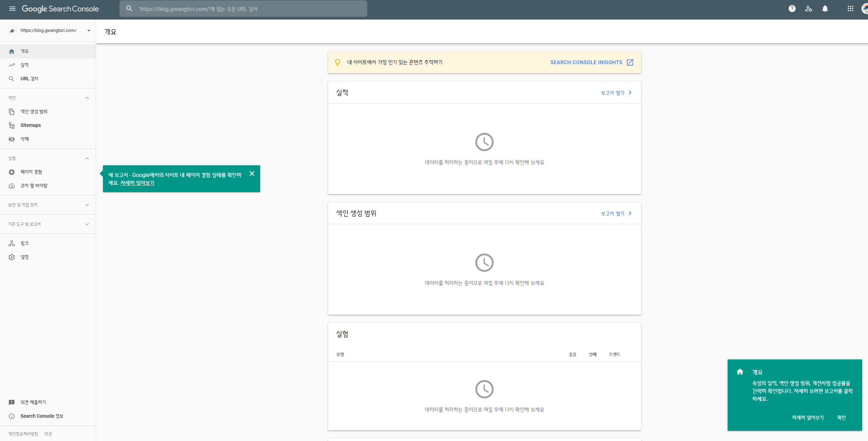Expand the 보안 및 직접 조치 section
The image size is (868, 441).
[x=87, y=205]
